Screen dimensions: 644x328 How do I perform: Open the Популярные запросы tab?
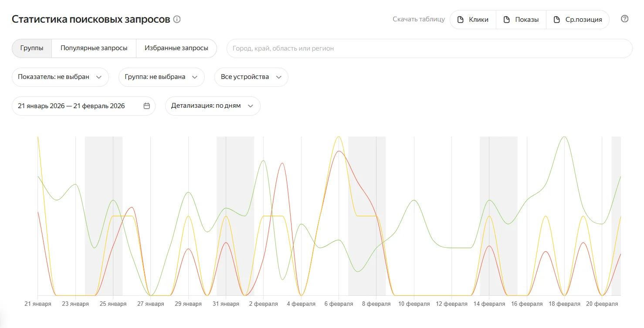(x=94, y=48)
